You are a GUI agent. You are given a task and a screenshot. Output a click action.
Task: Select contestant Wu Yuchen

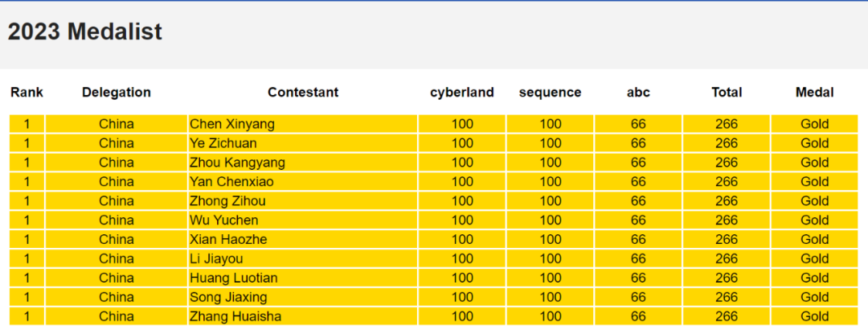pyautogui.click(x=224, y=221)
